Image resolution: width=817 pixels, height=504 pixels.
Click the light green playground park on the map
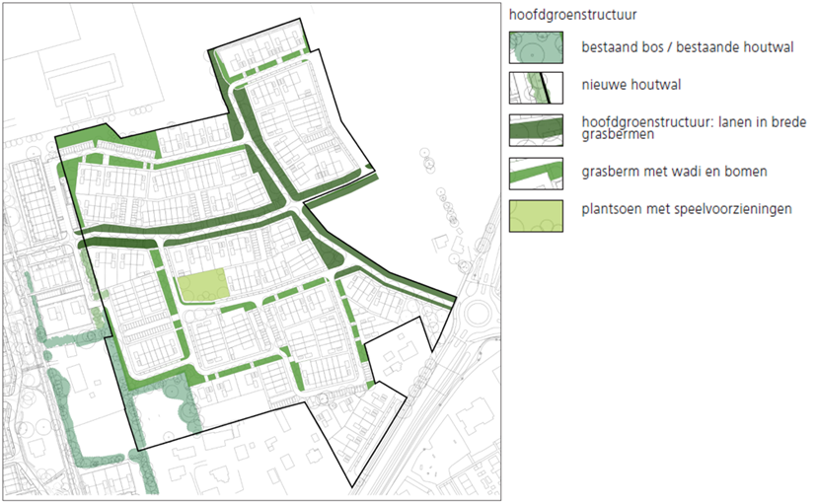pos(203,286)
